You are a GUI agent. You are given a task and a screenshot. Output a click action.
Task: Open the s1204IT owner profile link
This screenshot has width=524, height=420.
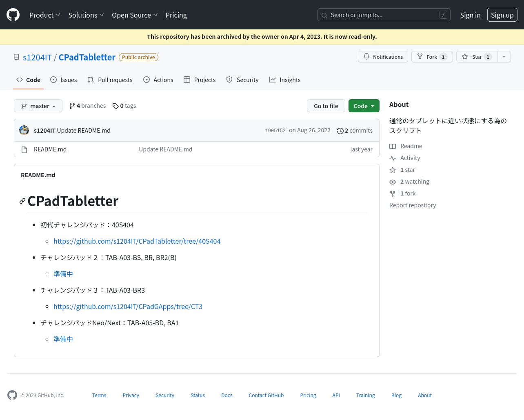tap(37, 58)
